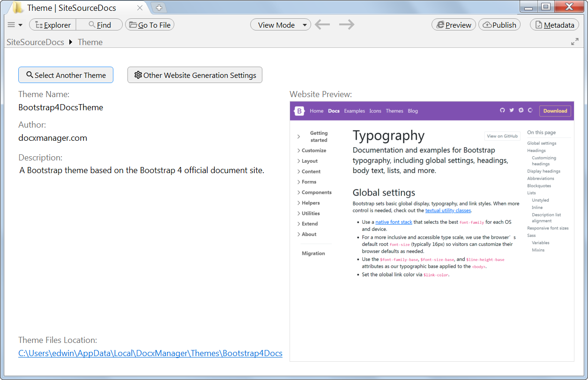588x380 pixels.
Task: Click the folder icon on the tab
Action: (x=18, y=8)
